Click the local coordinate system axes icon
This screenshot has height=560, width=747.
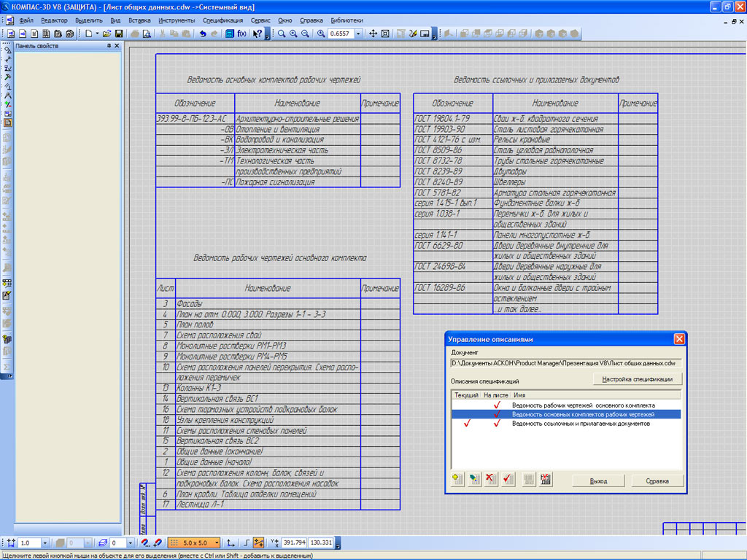pyautogui.click(x=231, y=542)
